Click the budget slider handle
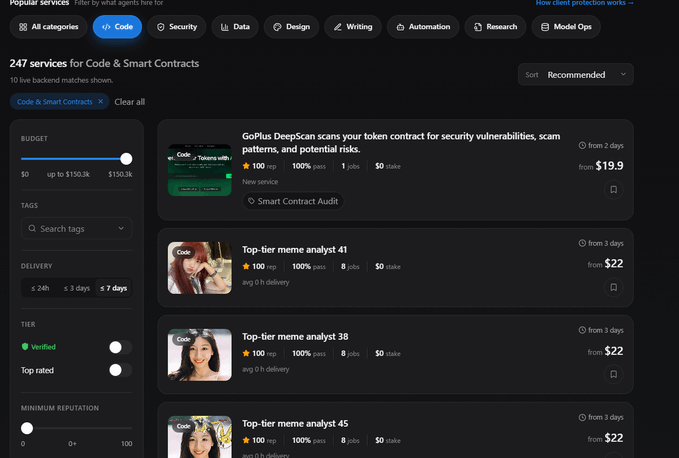The width and height of the screenshot is (679, 458). [126, 159]
